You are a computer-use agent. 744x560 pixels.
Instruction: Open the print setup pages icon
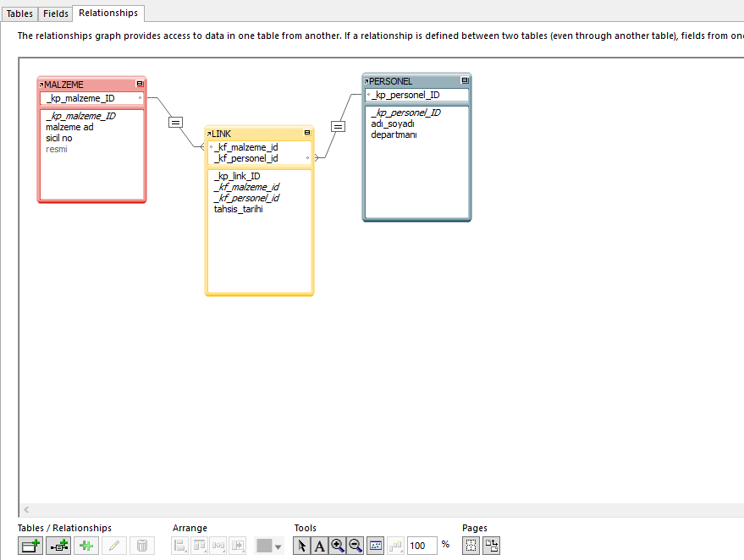pos(491,546)
